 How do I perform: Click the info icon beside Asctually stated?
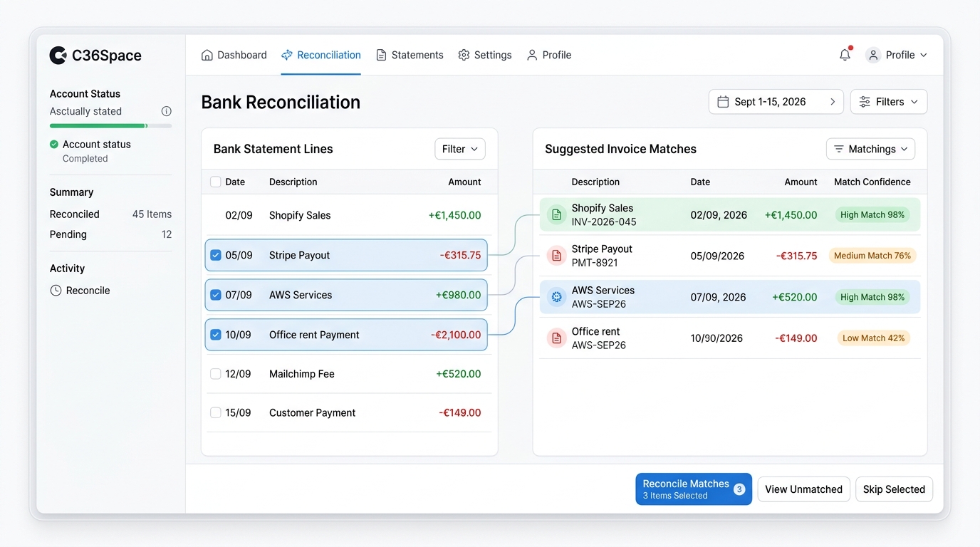(167, 111)
